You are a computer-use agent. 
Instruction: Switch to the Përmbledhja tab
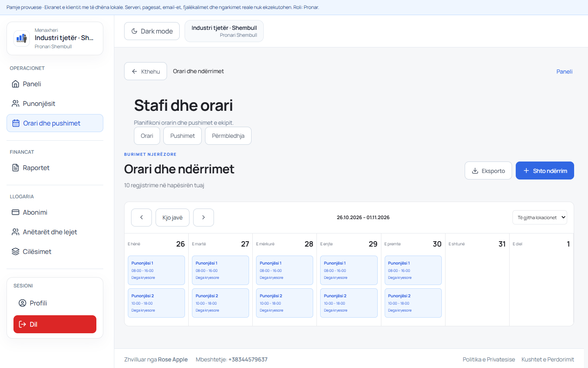(x=228, y=136)
